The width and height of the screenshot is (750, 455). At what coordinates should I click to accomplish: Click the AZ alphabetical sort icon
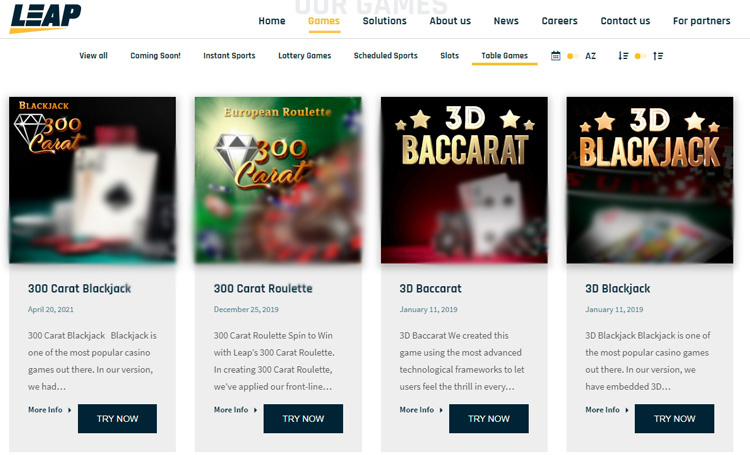(591, 56)
